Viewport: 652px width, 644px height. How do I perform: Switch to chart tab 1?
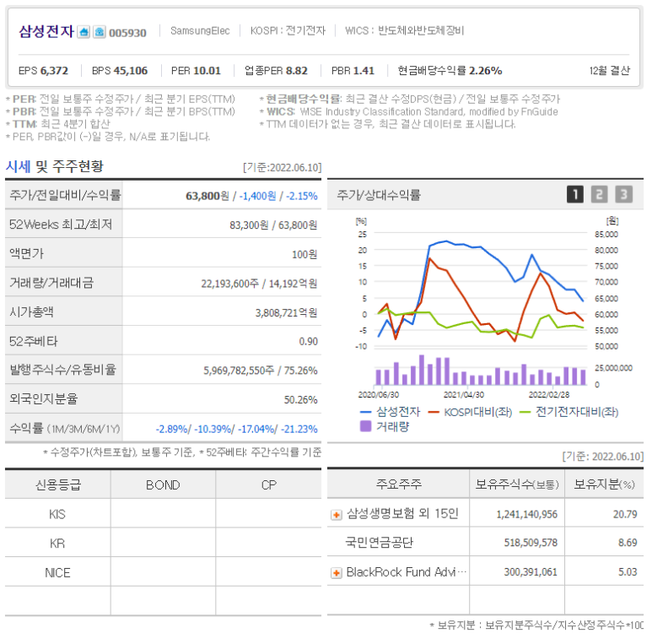[x=575, y=194]
